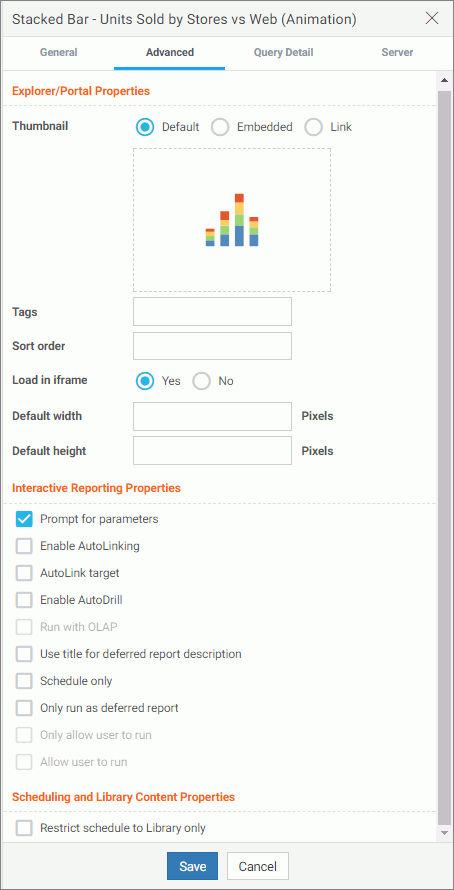Click the Cancel button
The width and height of the screenshot is (454, 890).
point(258,866)
